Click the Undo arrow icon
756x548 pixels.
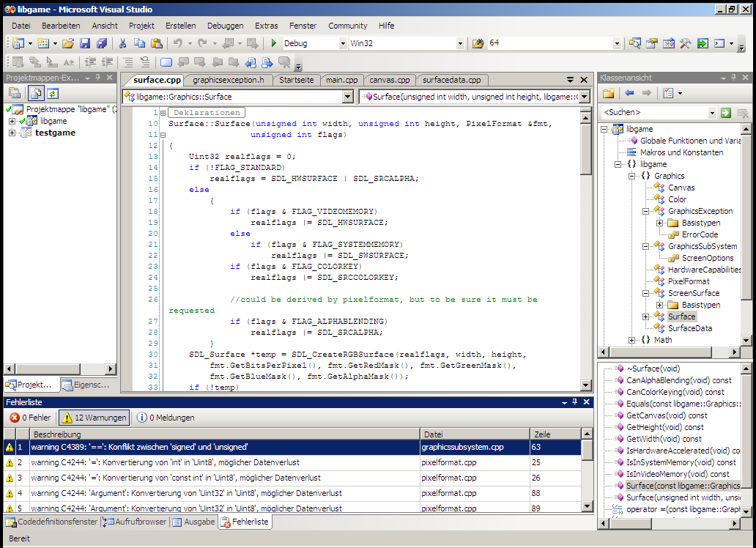178,43
